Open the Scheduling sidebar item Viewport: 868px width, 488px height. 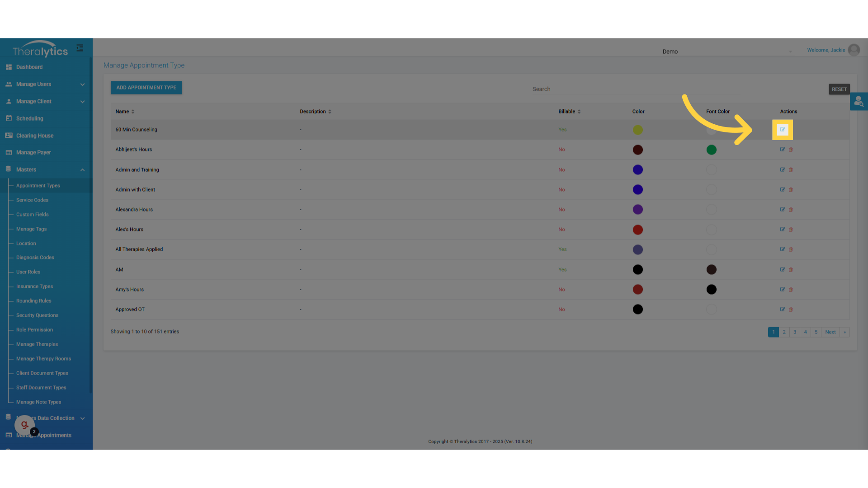click(x=30, y=119)
